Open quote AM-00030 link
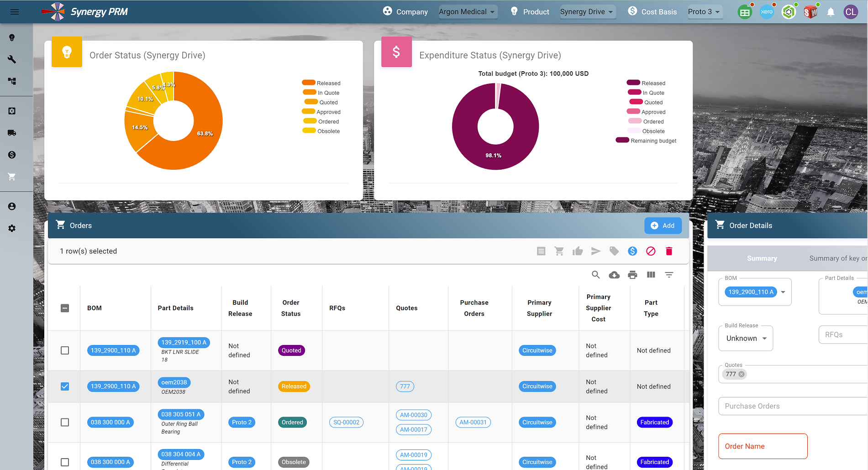This screenshot has width=868, height=470. point(414,415)
